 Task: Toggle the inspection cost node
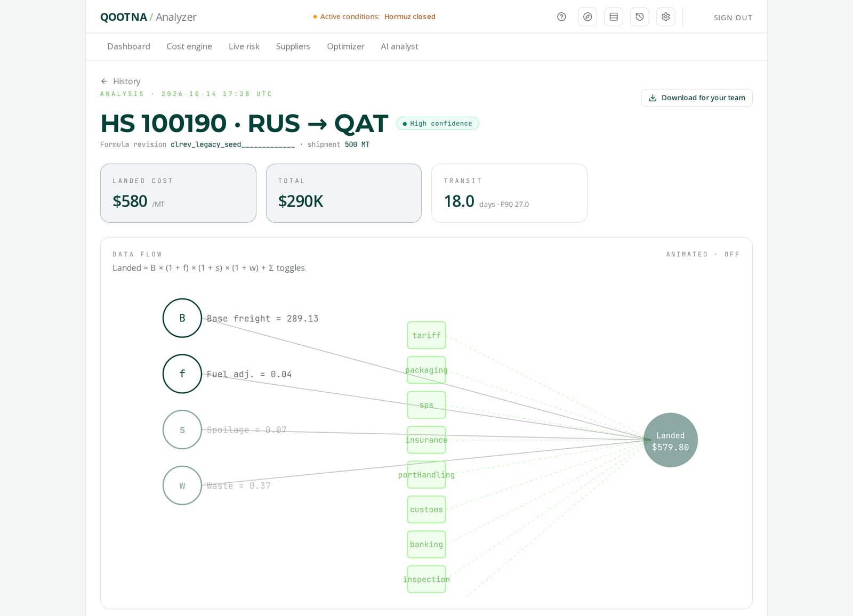(x=426, y=579)
